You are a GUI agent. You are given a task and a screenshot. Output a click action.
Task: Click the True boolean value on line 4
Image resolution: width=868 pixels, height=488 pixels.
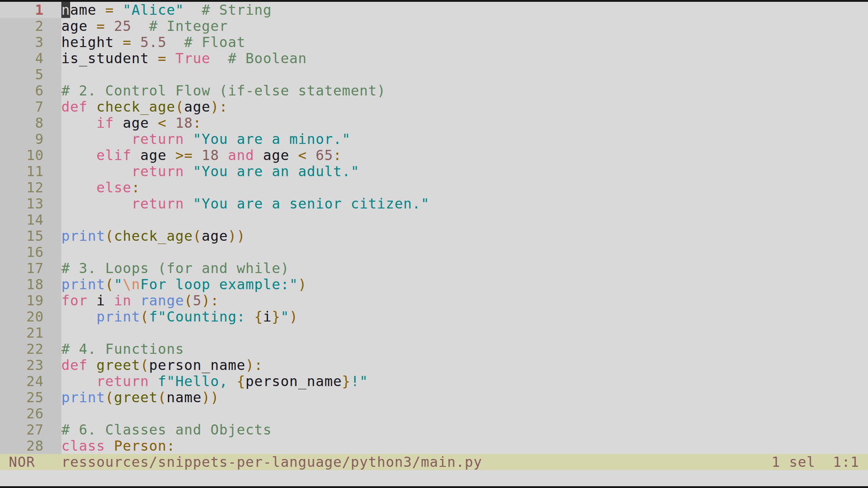click(x=193, y=58)
